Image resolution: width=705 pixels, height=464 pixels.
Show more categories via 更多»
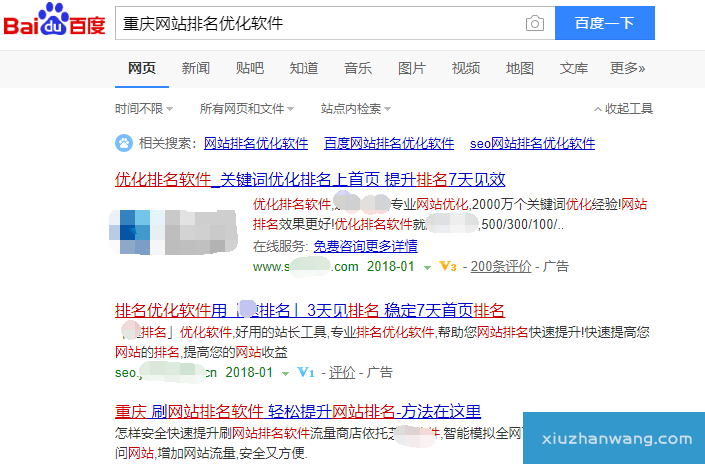pos(628,68)
